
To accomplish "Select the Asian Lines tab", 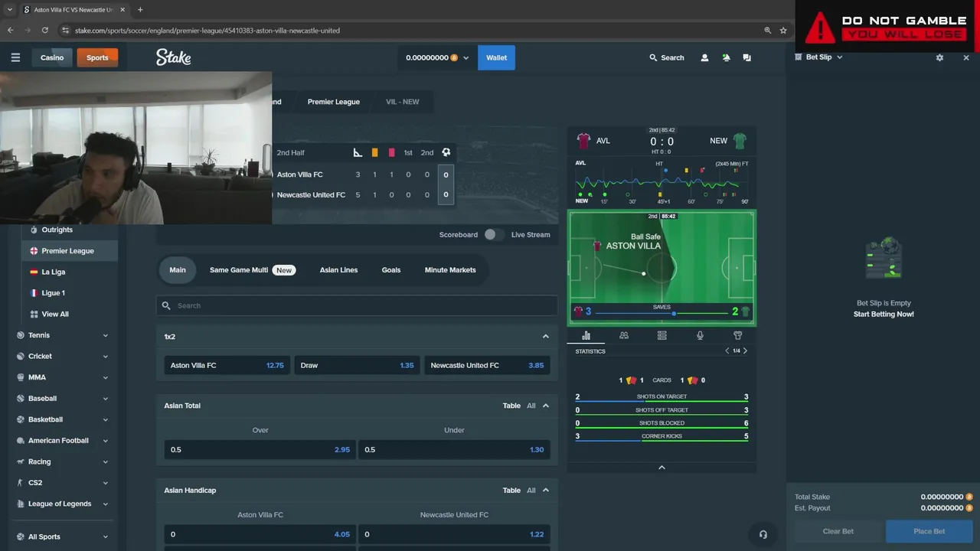I will pyautogui.click(x=338, y=270).
